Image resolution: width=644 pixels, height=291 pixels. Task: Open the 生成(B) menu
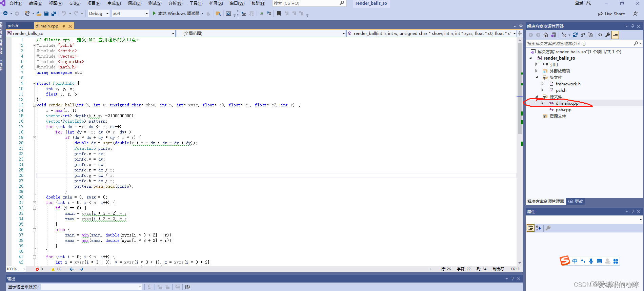(114, 3)
